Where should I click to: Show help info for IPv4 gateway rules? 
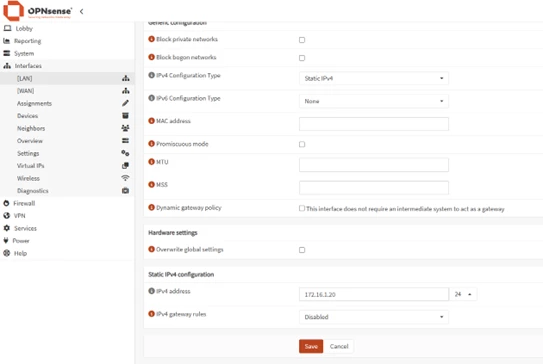pyautogui.click(x=151, y=314)
